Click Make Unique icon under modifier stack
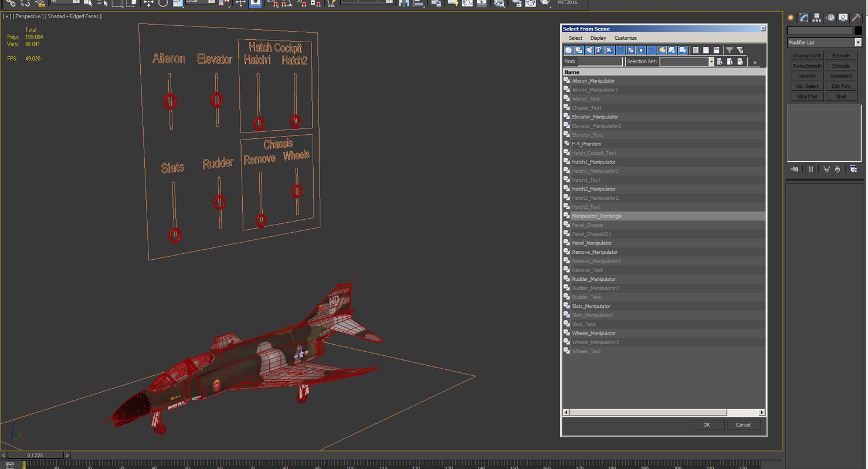This screenshot has width=868, height=469. (826, 169)
